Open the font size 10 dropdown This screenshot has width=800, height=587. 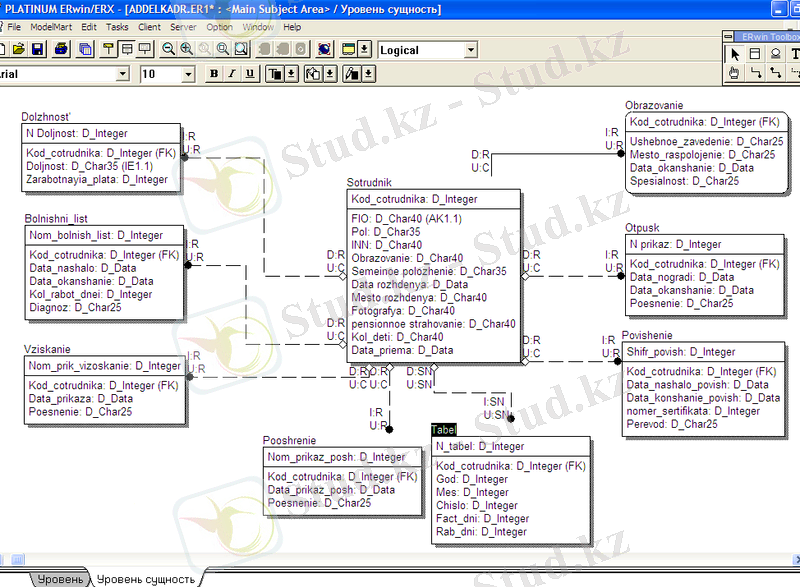[188, 74]
